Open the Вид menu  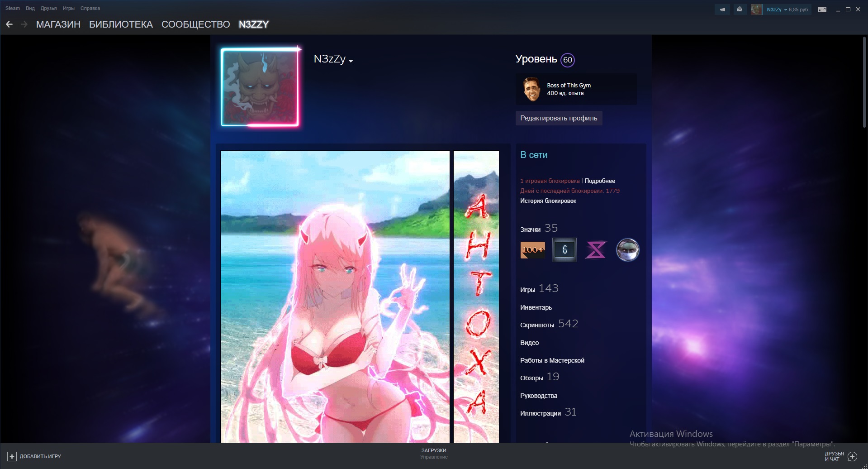click(x=30, y=8)
